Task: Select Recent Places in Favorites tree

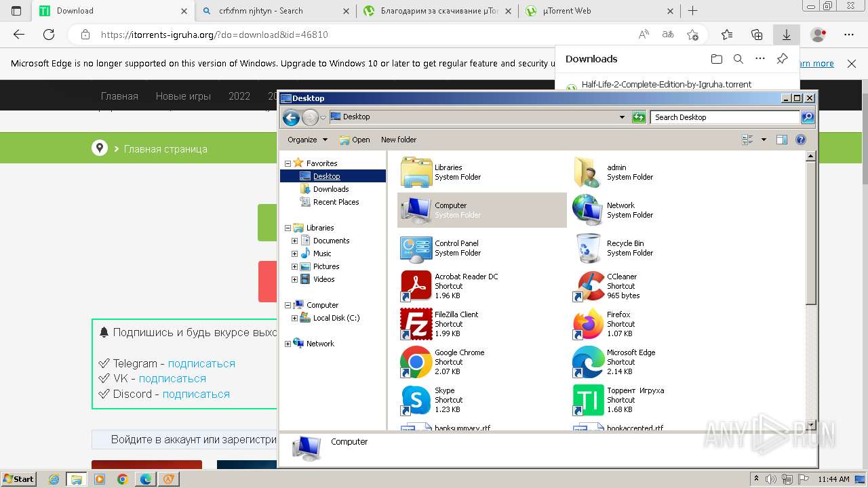Action: point(336,202)
